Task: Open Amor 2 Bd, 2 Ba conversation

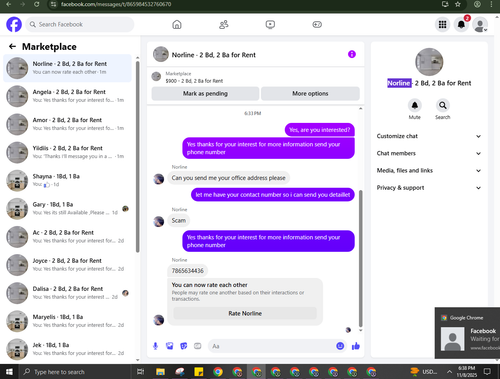Action: click(x=67, y=124)
